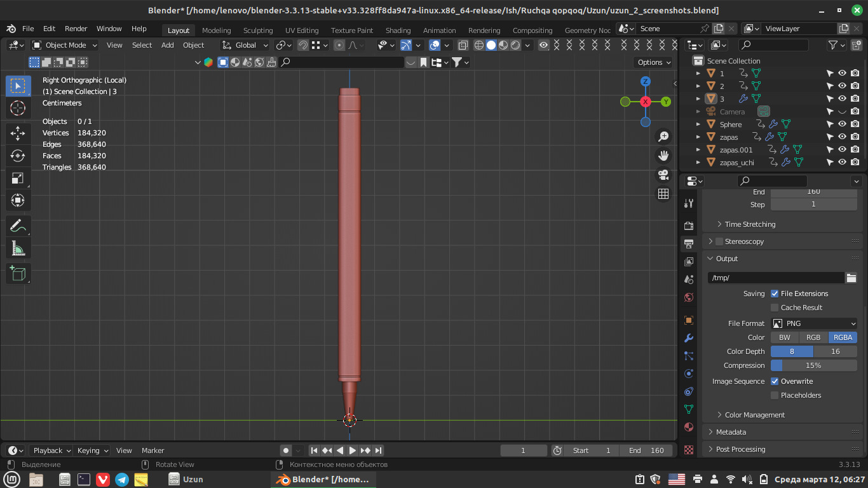Toggle camera view icon in viewport

(663, 175)
